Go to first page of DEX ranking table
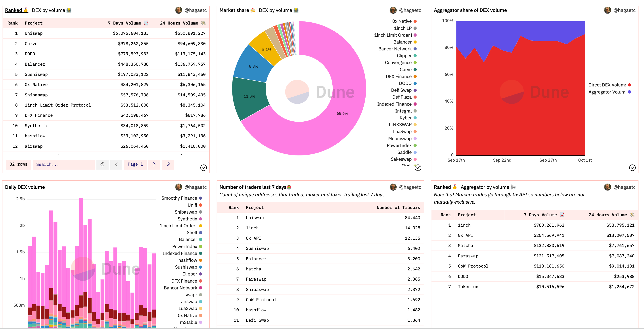This screenshot has width=644, height=329. pyautogui.click(x=102, y=164)
